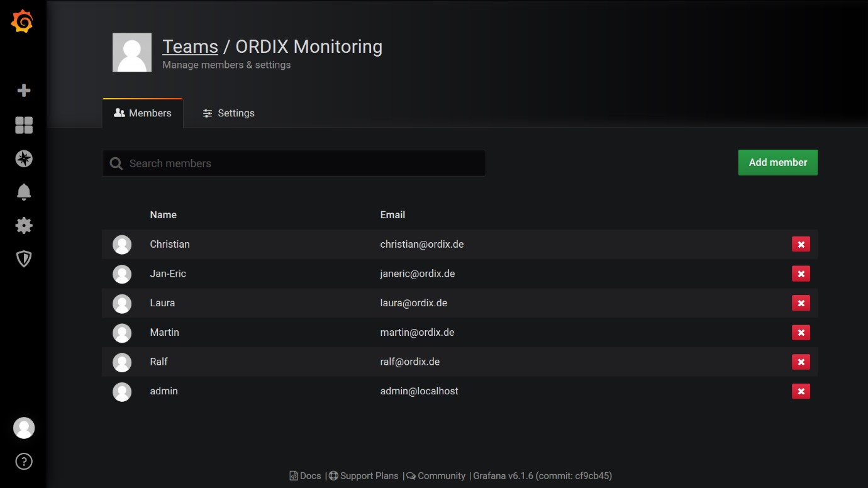Click the Name column header
868x488 pixels.
point(164,214)
